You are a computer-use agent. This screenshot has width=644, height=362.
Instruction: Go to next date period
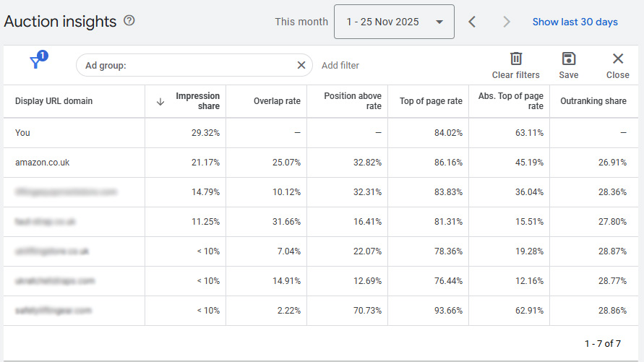tap(506, 22)
